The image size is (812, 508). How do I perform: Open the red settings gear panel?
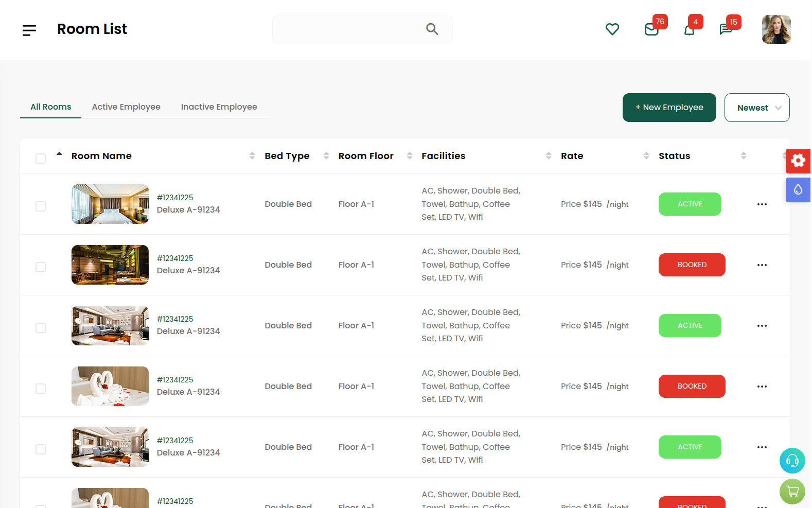pyautogui.click(x=798, y=161)
